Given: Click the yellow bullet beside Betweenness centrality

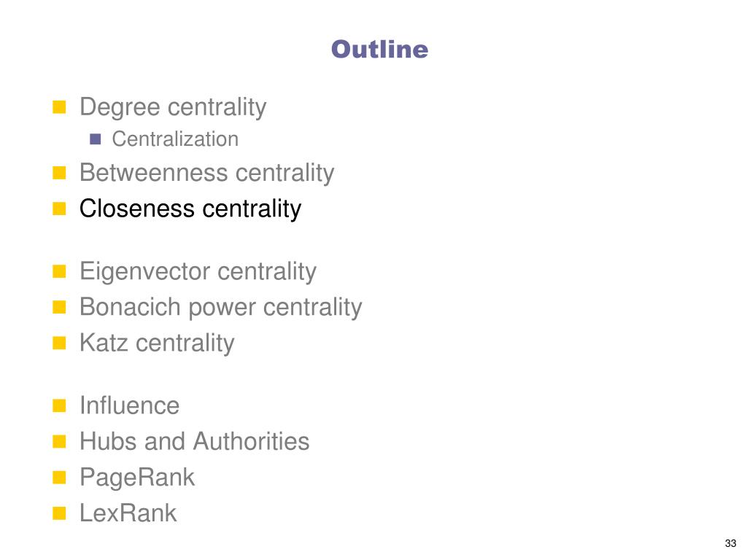Looking at the screenshot, I should tap(59, 173).
